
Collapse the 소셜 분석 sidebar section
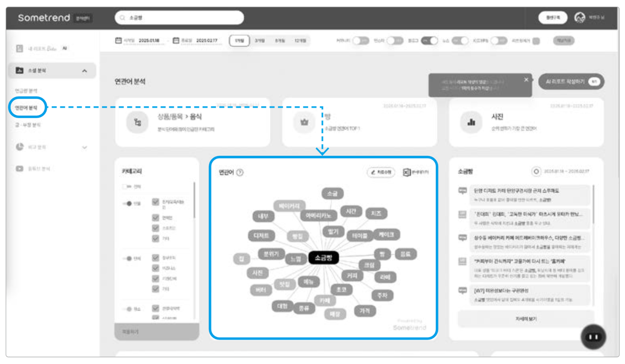[84, 71]
